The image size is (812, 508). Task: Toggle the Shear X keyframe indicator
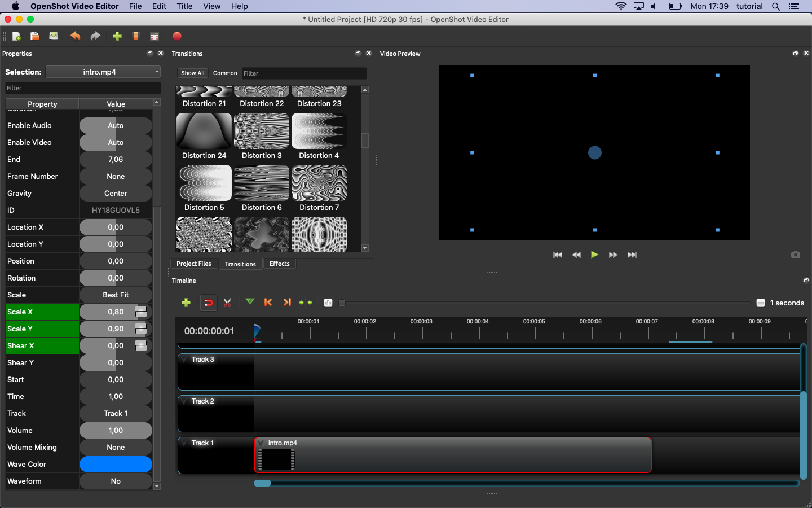click(x=141, y=346)
